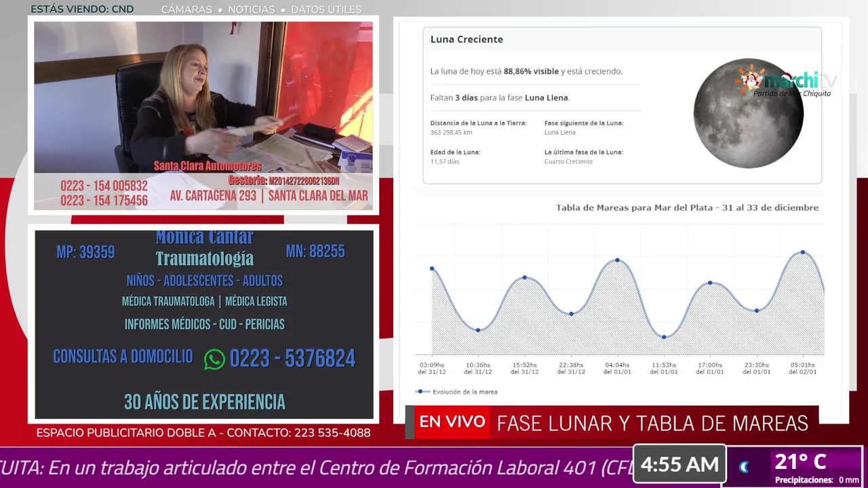Click the scrolling news ticker text
Screen dimensions: 868x488
[x=316, y=468]
